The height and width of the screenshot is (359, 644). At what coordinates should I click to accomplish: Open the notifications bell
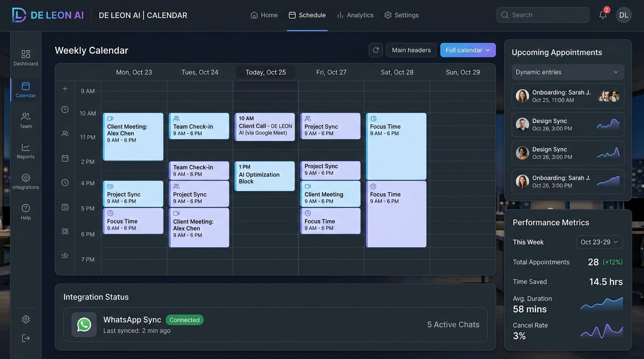click(x=603, y=15)
